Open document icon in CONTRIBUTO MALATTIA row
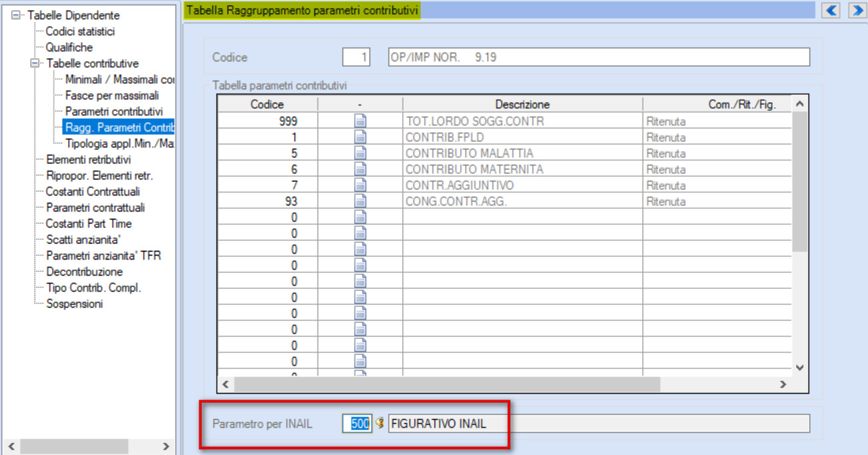Screen dimensions: 868x455 point(360,153)
